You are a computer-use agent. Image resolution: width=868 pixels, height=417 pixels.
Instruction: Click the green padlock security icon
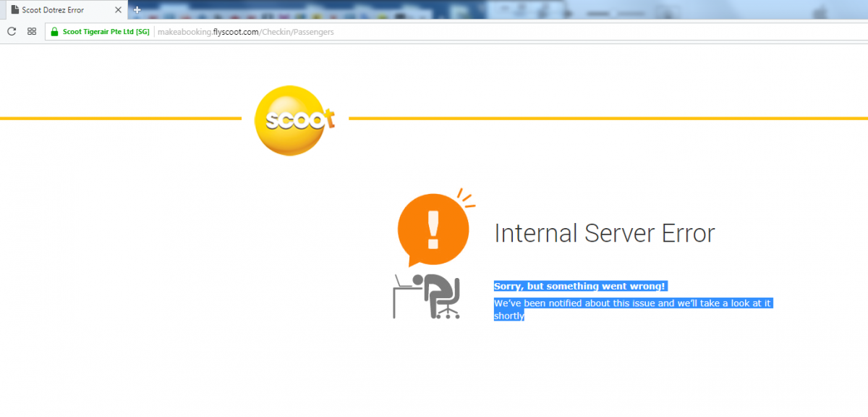(54, 32)
